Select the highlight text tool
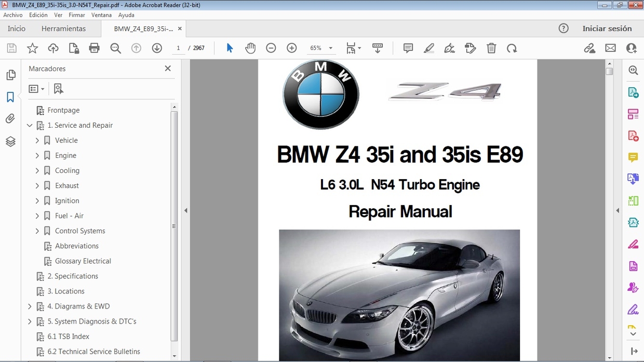Screen dimensions: 644x362 428,48
